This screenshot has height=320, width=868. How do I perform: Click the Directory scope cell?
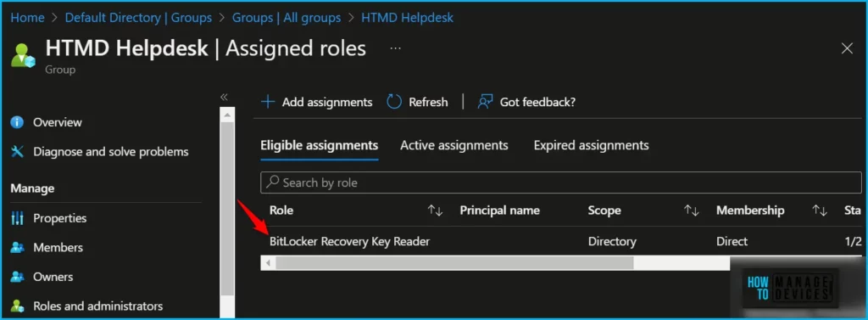pos(612,241)
